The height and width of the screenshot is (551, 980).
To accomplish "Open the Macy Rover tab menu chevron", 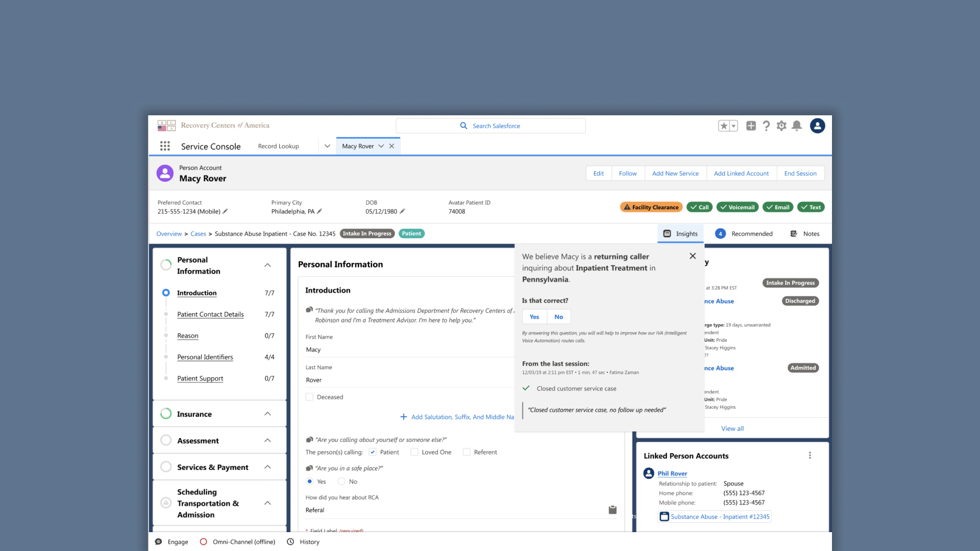I will point(381,146).
